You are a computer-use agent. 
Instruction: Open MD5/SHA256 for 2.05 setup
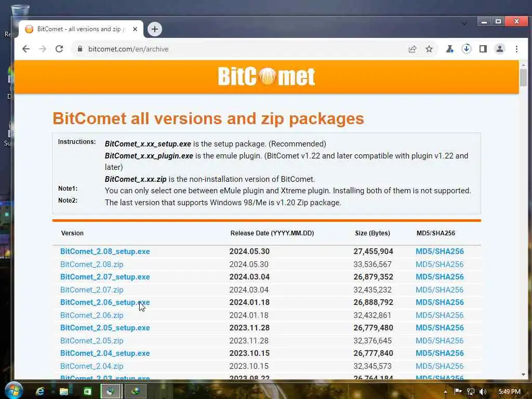pos(440,328)
